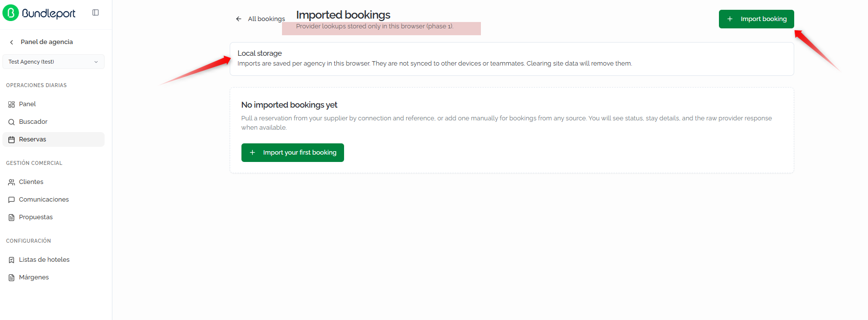
Task: Click the Local storage notice title
Action: point(260,53)
